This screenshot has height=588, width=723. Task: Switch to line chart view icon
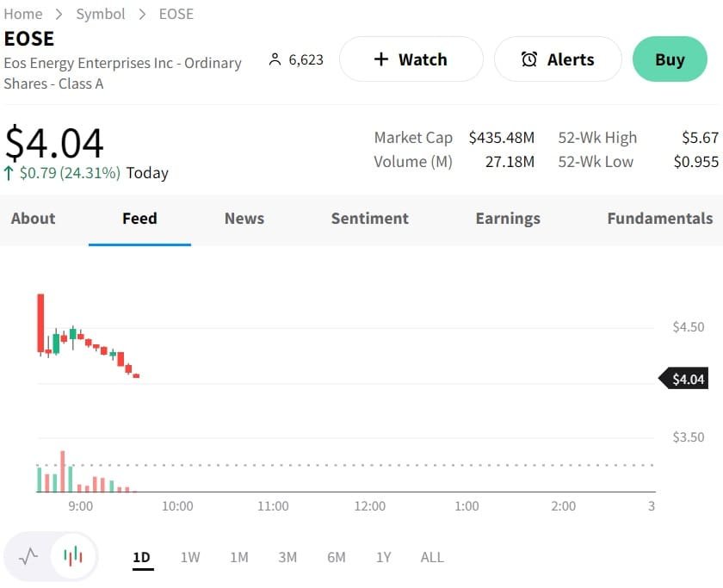click(x=28, y=556)
